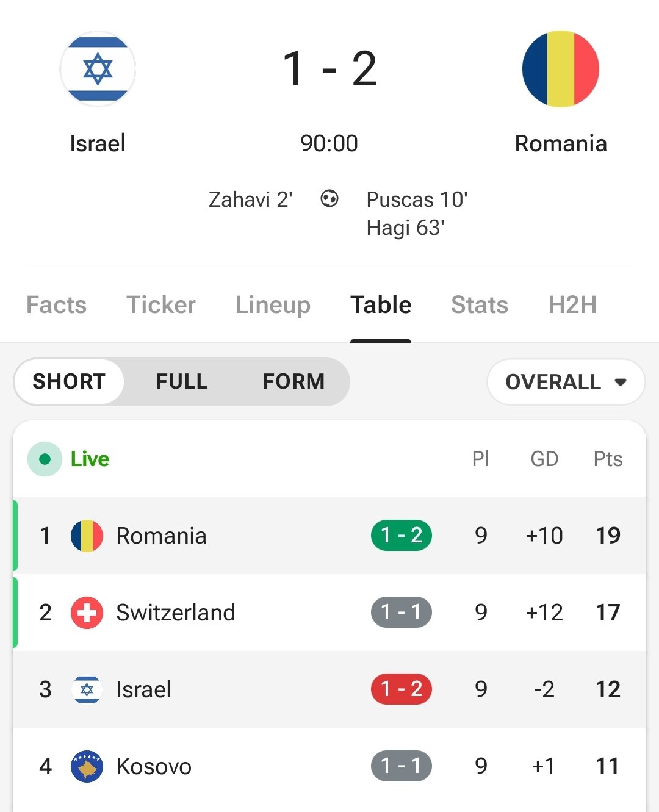Viewport: 659px width, 812px height.
Task: Switch to the Lineup tab
Action: (x=273, y=304)
